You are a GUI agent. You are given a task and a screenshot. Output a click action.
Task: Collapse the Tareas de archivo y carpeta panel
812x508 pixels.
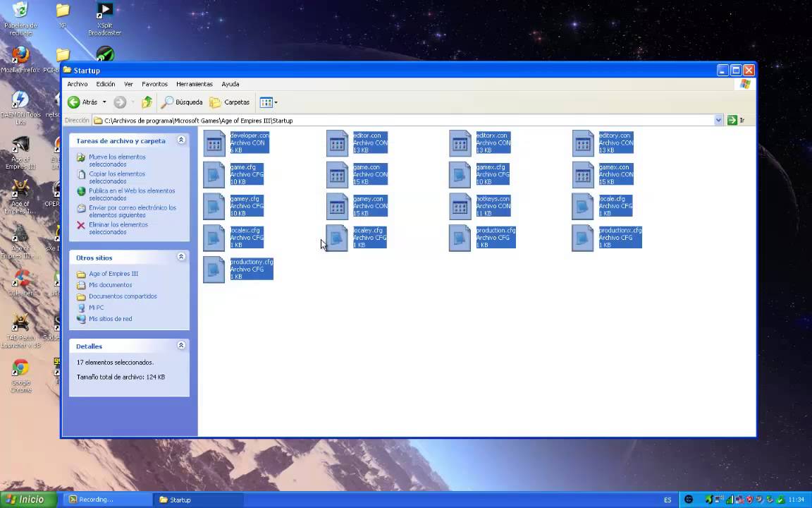[181, 140]
